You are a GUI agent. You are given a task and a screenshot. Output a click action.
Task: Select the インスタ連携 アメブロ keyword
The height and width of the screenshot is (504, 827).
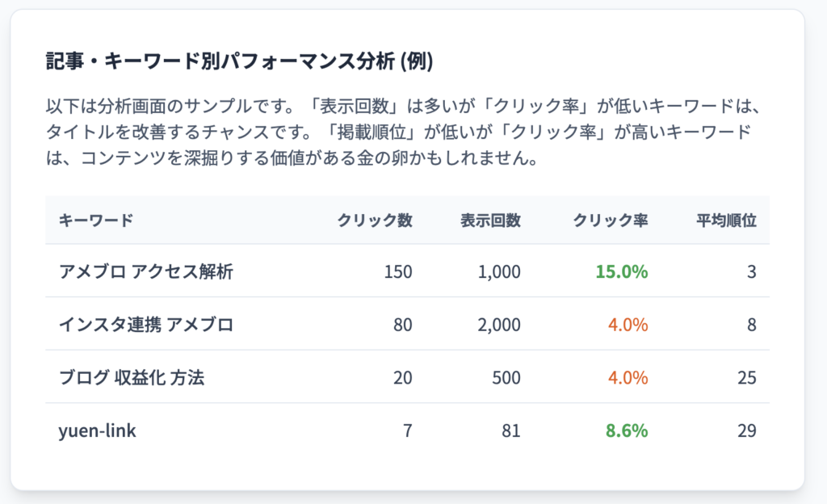(x=146, y=325)
